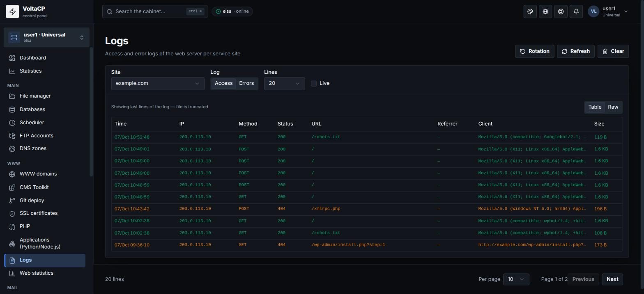Switch log type to Errors
The image size is (644, 294).
point(246,83)
